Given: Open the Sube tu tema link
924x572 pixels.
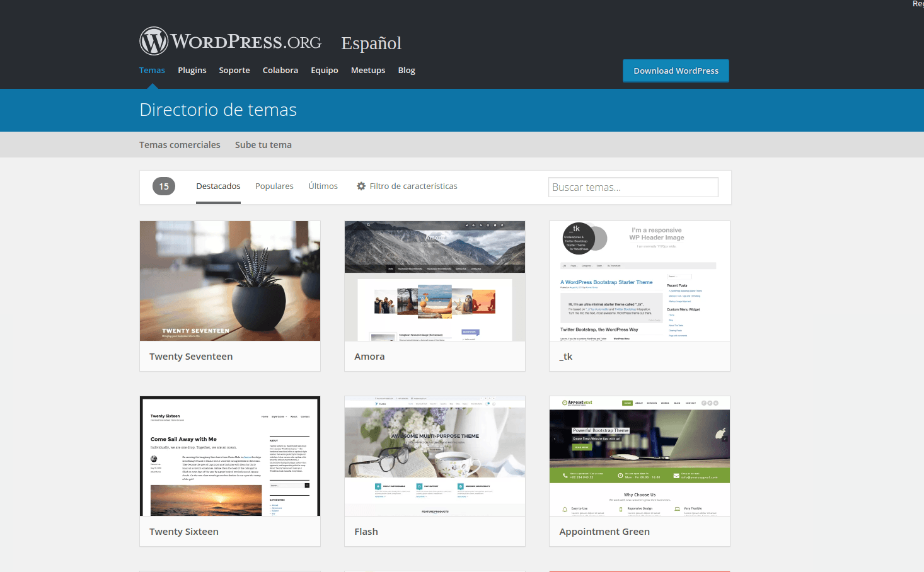Looking at the screenshot, I should pyautogui.click(x=263, y=145).
